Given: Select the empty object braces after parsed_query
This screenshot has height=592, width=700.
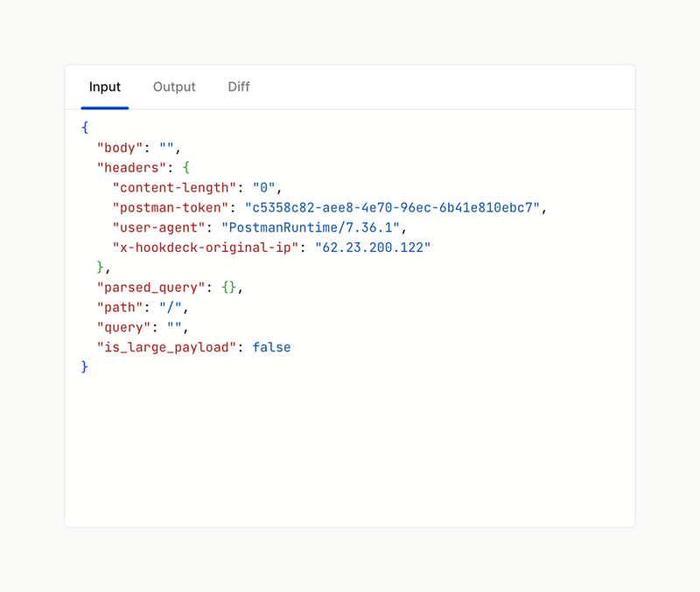Looking at the screenshot, I should [227, 287].
